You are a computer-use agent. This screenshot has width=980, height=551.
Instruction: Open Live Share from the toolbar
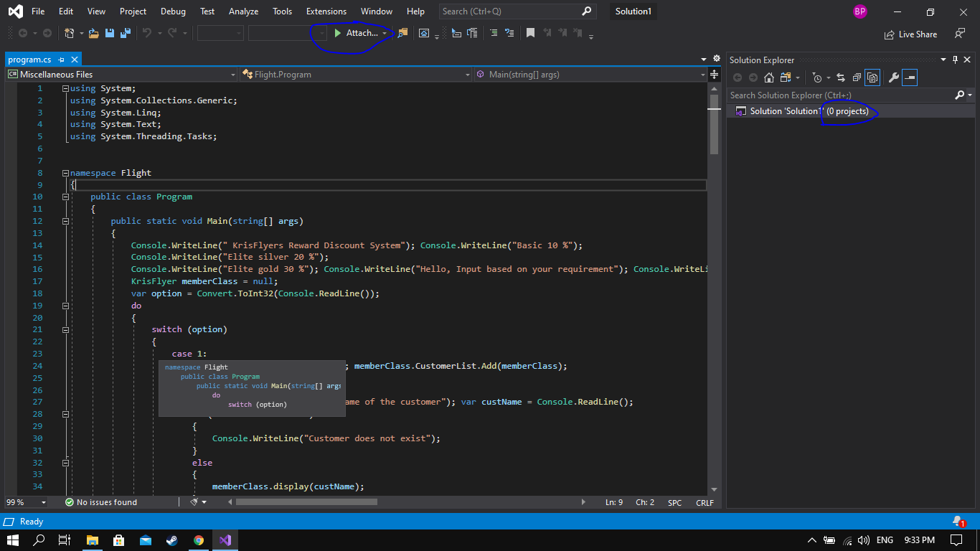[910, 34]
